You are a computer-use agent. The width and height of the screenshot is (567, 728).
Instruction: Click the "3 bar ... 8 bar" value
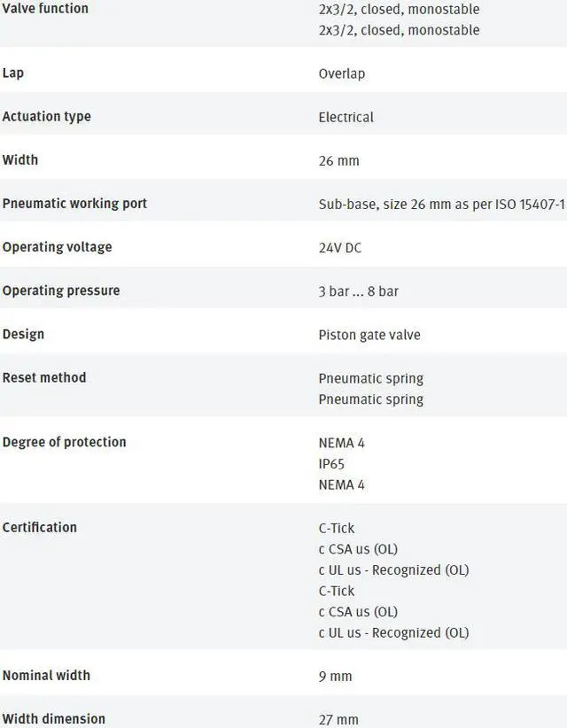click(358, 291)
